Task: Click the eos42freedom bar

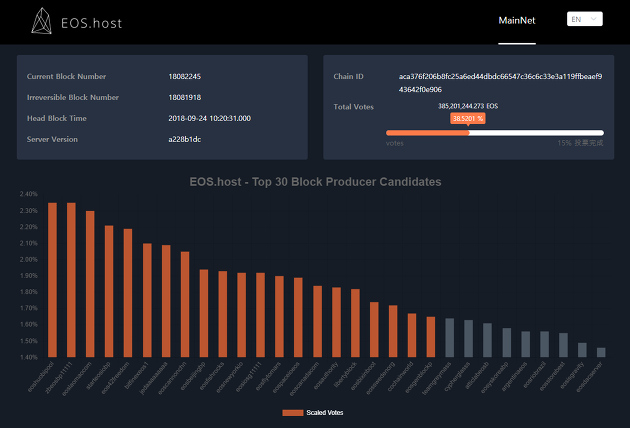Action: pyautogui.click(x=128, y=293)
